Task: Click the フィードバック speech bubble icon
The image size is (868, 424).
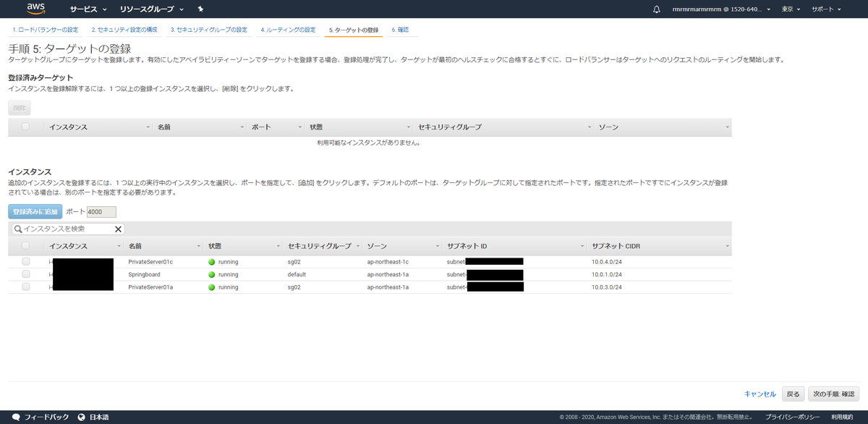Action: click(16, 417)
